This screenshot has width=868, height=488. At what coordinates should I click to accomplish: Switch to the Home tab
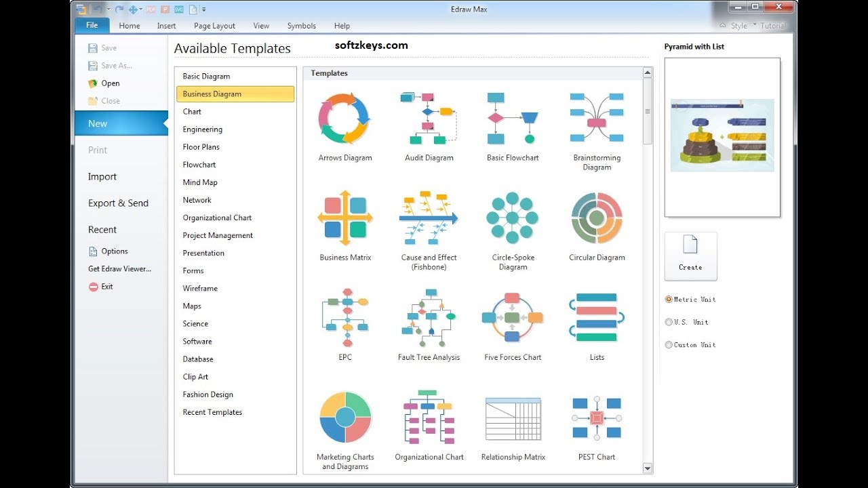coord(130,26)
